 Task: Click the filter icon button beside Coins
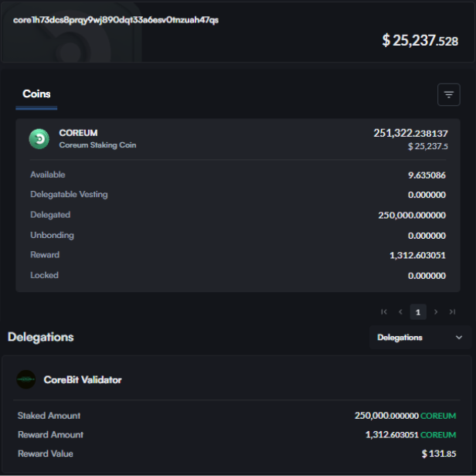tap(448, 94)
